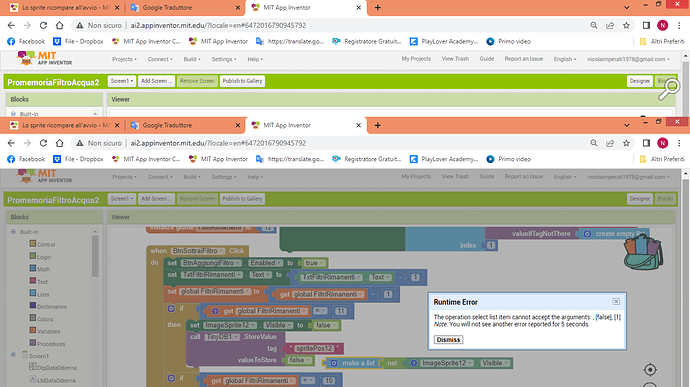Click the center workspace target icon
The height and width of the screenshot is (387, 690).
(650, 370)
